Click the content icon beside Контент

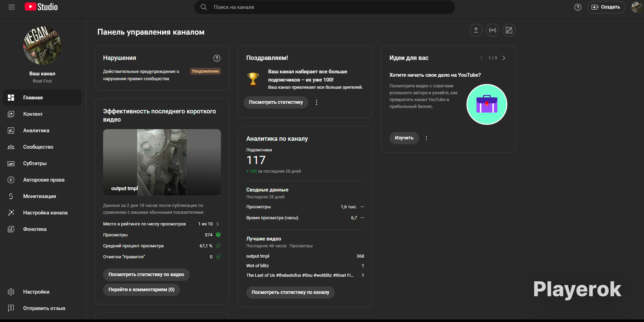click(11, 114)
